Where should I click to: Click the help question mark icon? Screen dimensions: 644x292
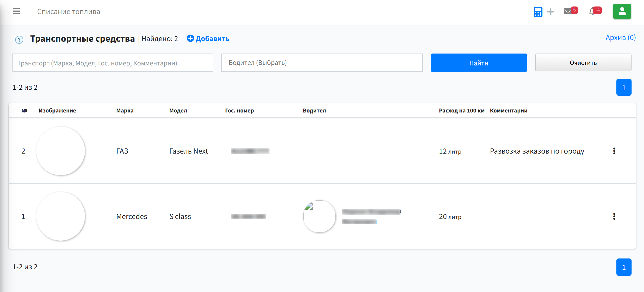point(19,40)
